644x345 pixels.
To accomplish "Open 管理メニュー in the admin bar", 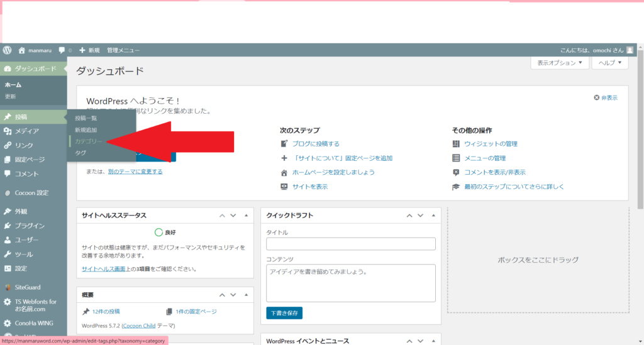I will [123, 50].
